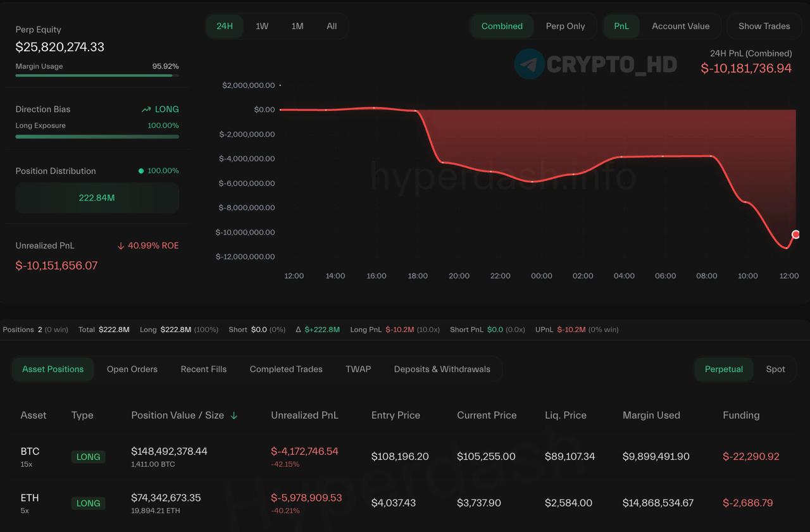Click the red down arrow beside ROE

[121, 245]
